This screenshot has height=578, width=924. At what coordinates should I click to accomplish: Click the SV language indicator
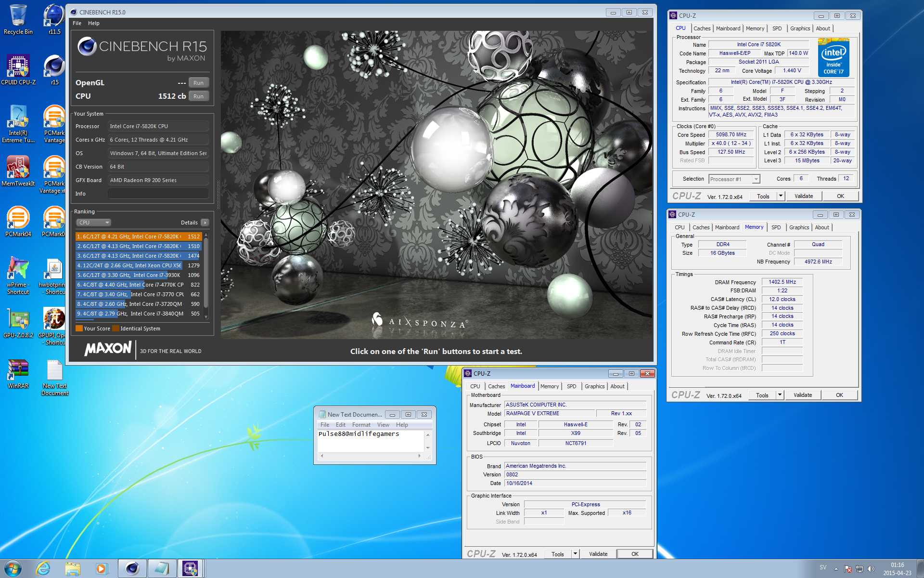point(823,567)
